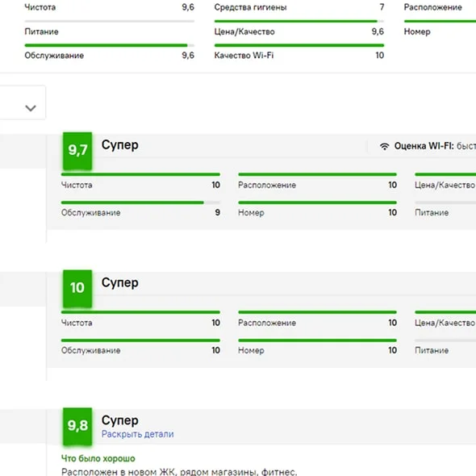The image size is (476, 476).
Task: Click Номер label in the summary section
Action: [417, 31]
